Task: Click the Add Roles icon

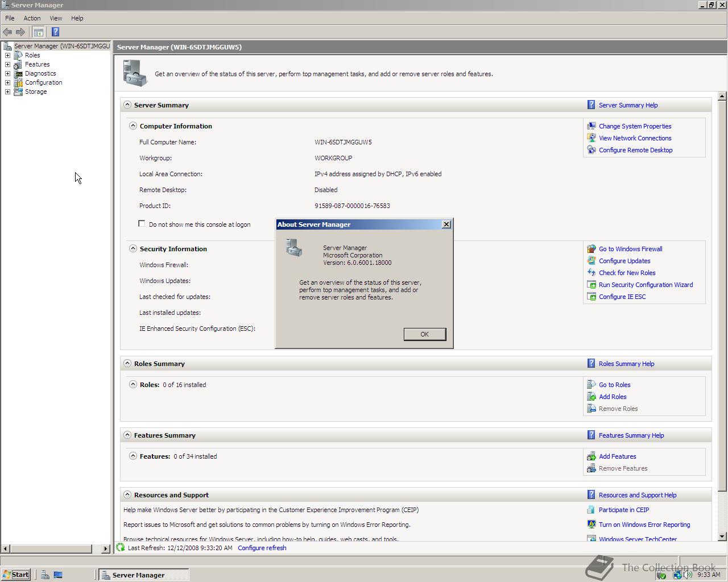Action: (591, 397)
